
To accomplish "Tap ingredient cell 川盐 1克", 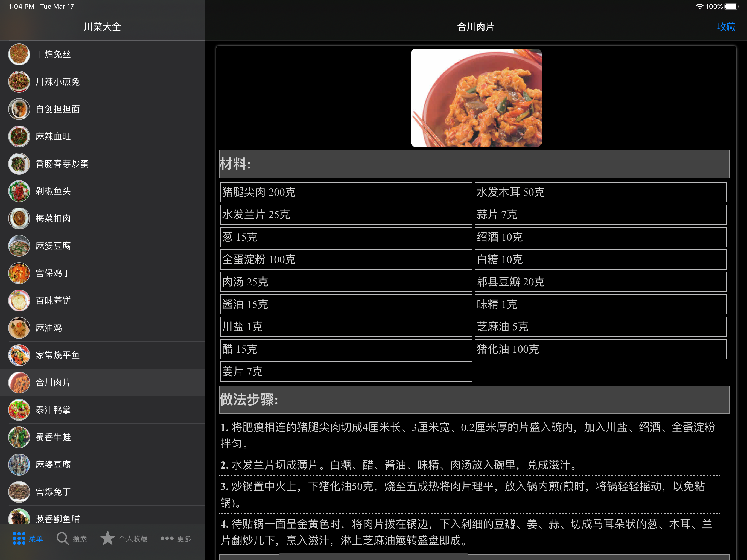I will pos(346,326).
